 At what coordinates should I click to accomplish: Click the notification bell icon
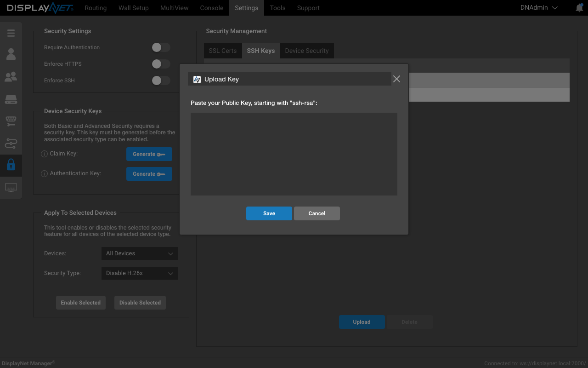coord(579,8)
